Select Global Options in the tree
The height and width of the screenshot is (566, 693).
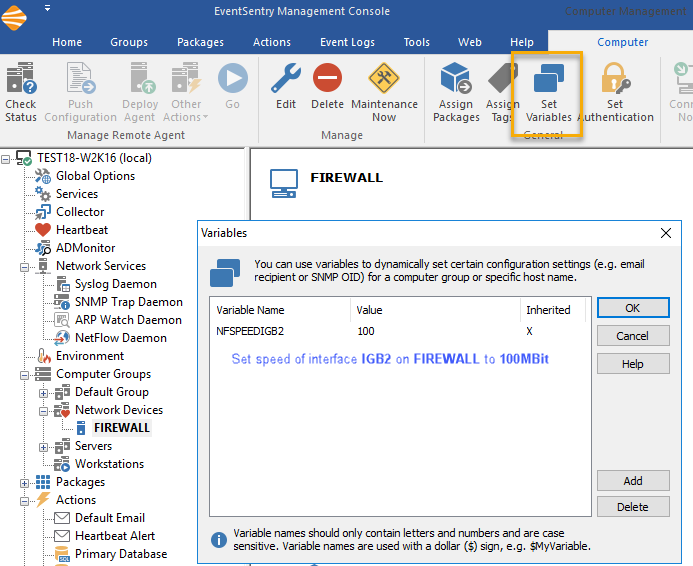[95, 176]
